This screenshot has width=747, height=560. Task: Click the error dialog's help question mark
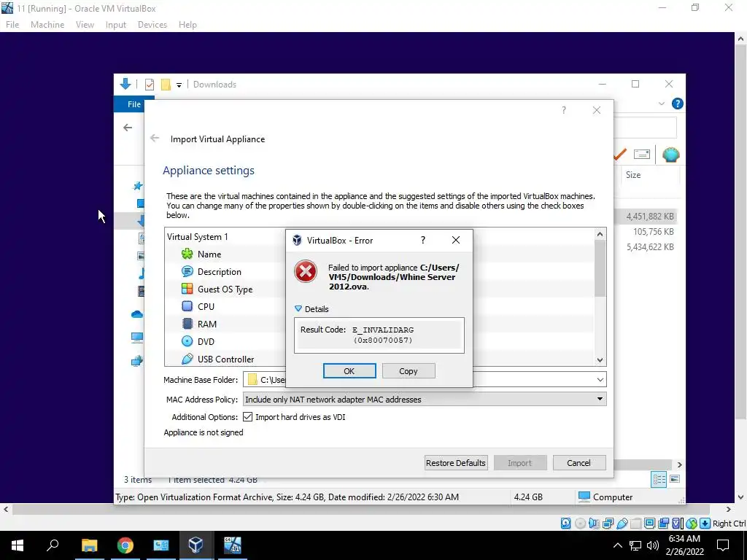click(x=422, y=240)
